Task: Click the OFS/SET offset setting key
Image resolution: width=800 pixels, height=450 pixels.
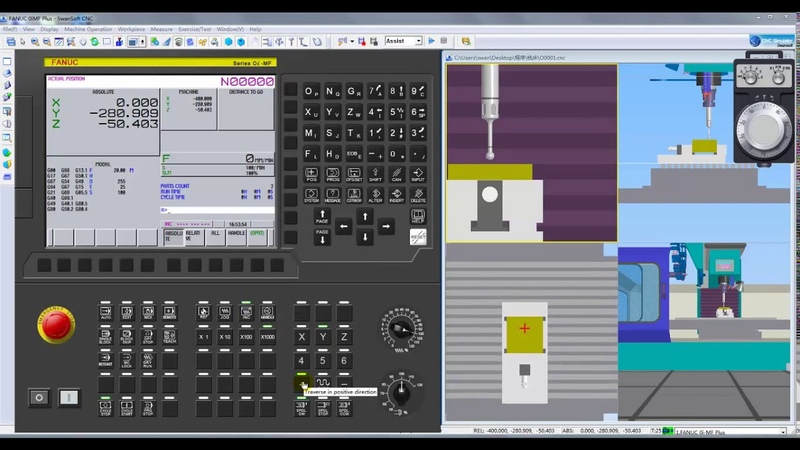Action: (354, 174)
